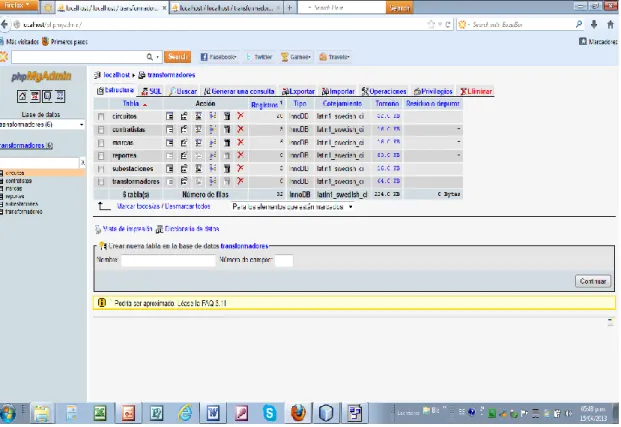The height and width of the screenshot is (427, 621).
Task: Open the Facebook toolbar dropdown
Action: pos(218,57)
